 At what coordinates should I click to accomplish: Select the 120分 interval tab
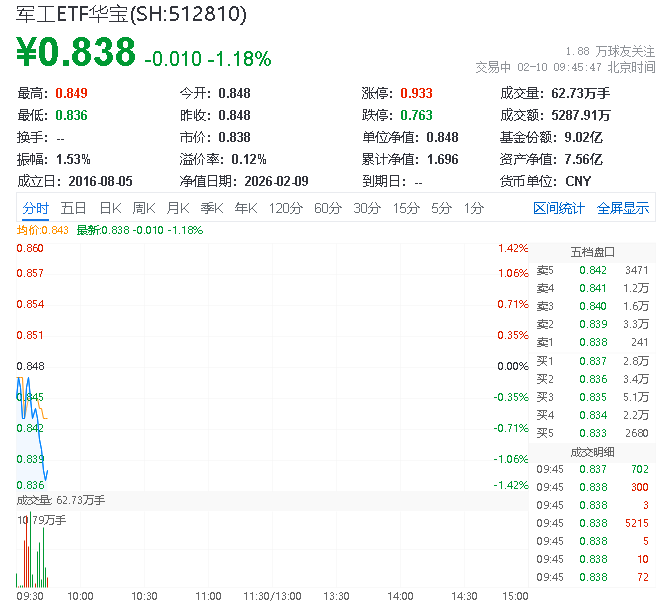tap(285, 208)
